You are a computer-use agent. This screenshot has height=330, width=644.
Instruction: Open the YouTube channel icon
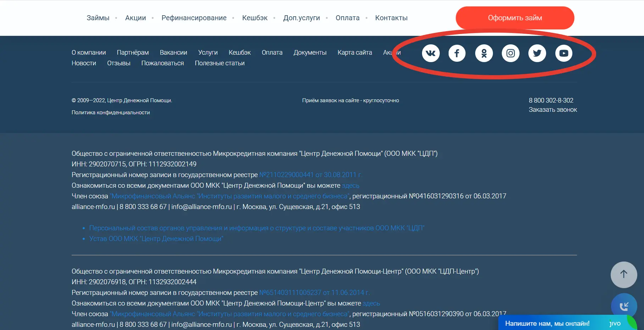point(564,53)
